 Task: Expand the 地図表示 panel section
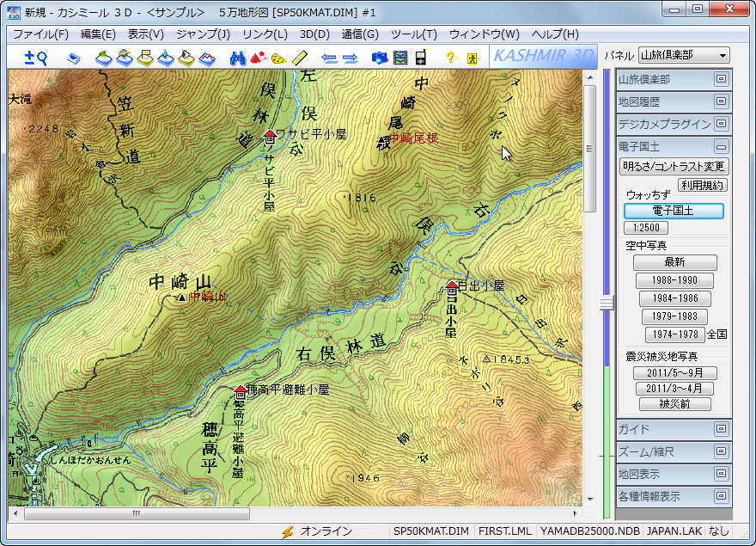tap(721, 474)
